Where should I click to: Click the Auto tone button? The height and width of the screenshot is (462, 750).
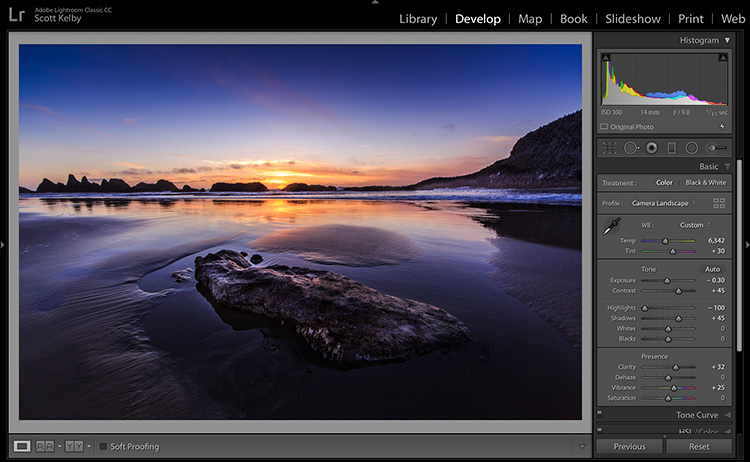point(712,269)
